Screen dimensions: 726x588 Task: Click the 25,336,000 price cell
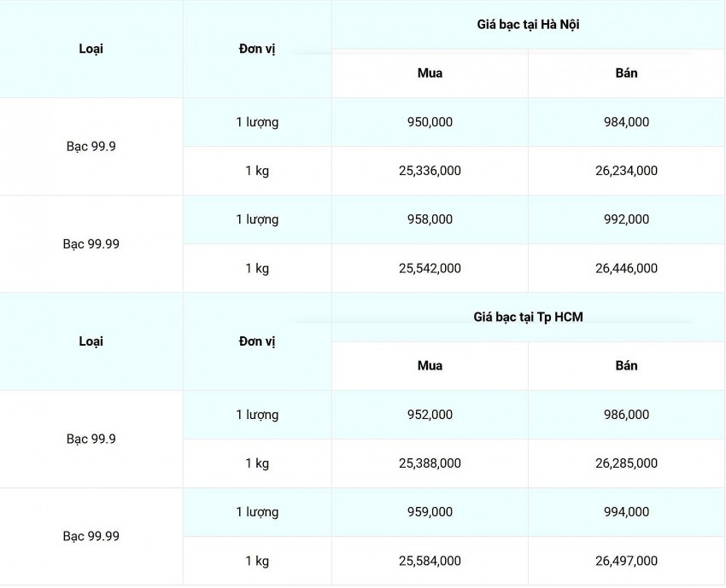(430, 171)
